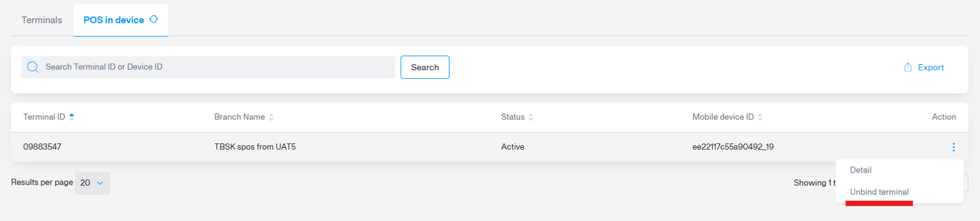The width and height of the screenshot is (980, 221).
Task: Focus the Search Terminal ID or Device ID field
Action: point(208,67)
